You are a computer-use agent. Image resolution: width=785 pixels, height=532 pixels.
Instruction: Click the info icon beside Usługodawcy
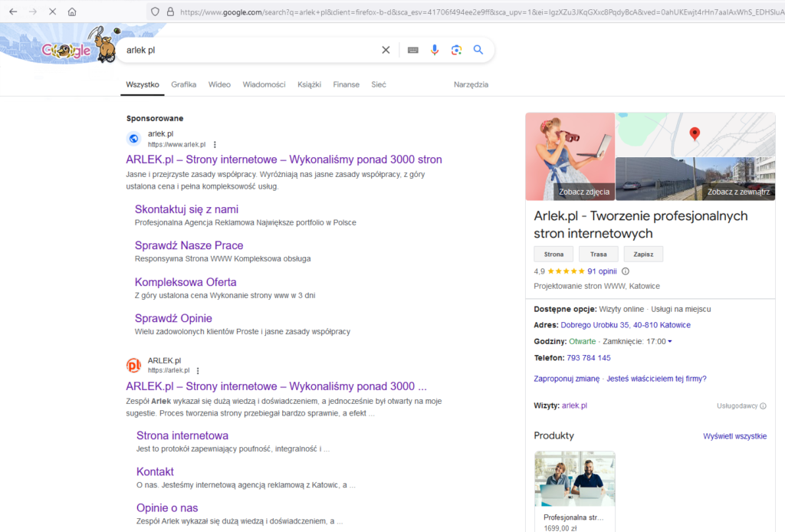click(x=763, y=406)
